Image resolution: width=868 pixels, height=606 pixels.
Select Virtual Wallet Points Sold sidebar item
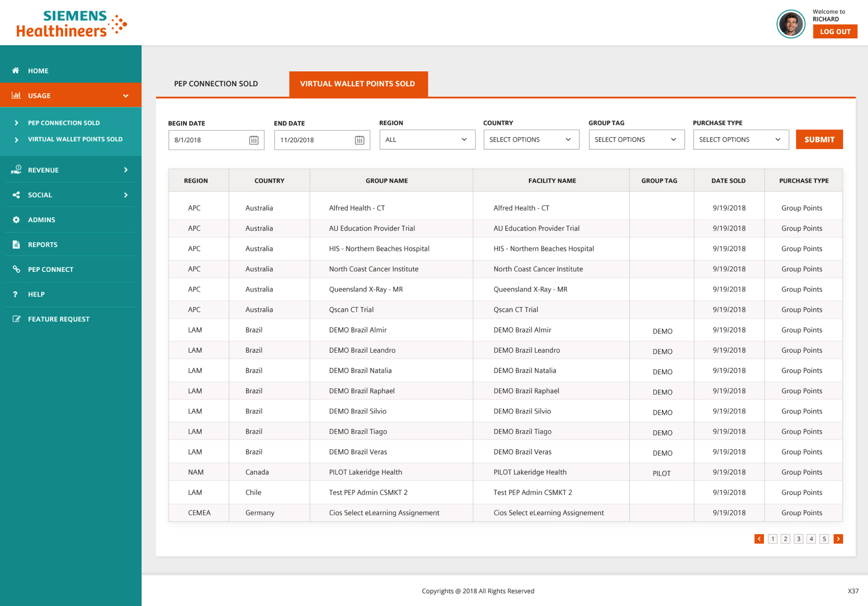pyautogui.click(x=75, y=139)
